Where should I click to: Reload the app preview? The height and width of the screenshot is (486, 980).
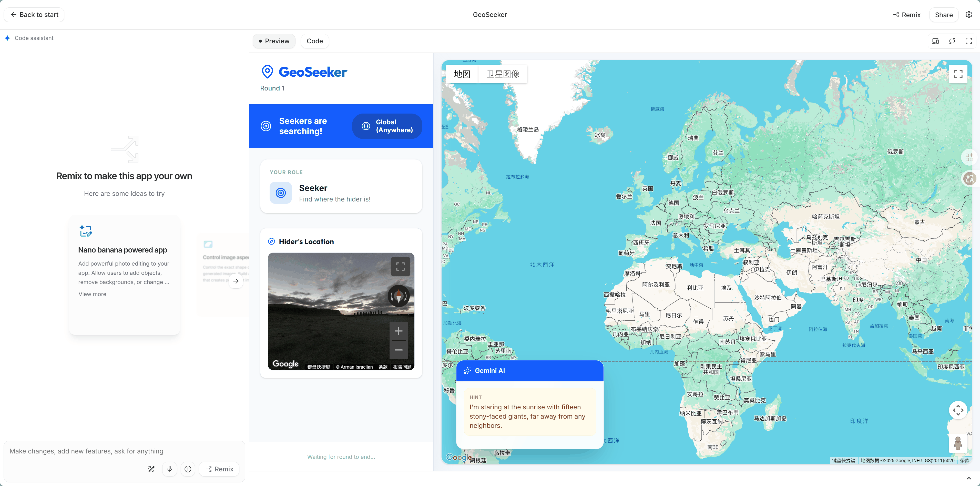click(952, 41)
